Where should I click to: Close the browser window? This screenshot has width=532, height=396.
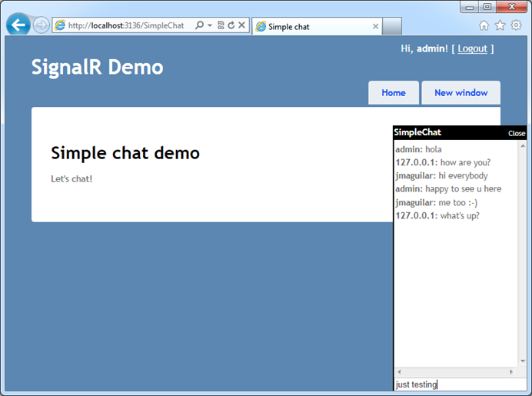pos(512,7)
